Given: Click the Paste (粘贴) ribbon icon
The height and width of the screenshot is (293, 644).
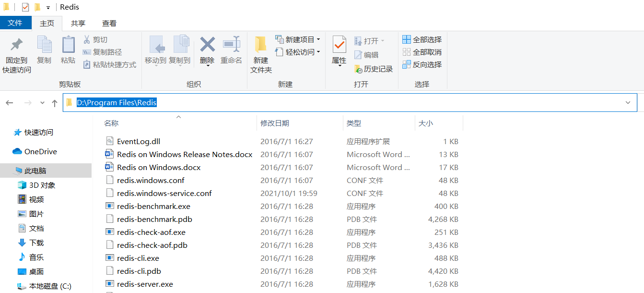Looking at the screenshot, I should (68, 44).
